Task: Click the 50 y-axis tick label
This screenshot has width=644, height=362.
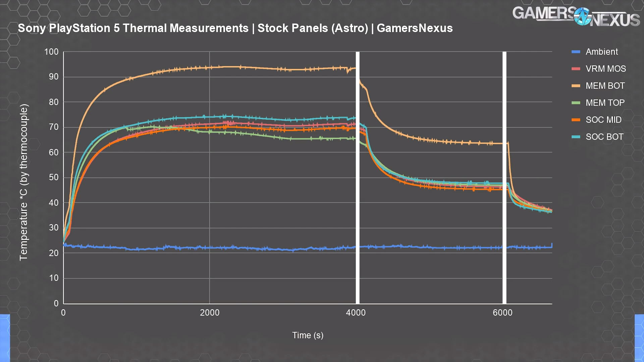Action: click(x=54, y=177)
